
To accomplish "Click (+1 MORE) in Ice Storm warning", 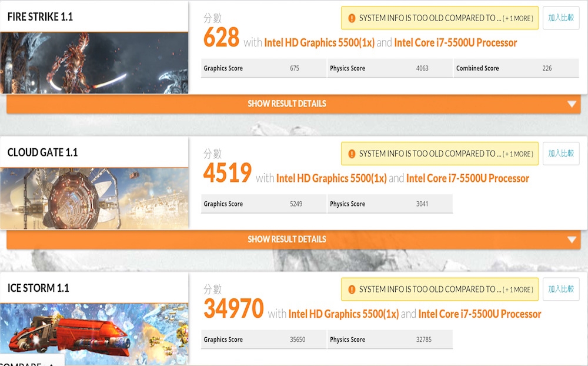I will (x=518, y=290).
